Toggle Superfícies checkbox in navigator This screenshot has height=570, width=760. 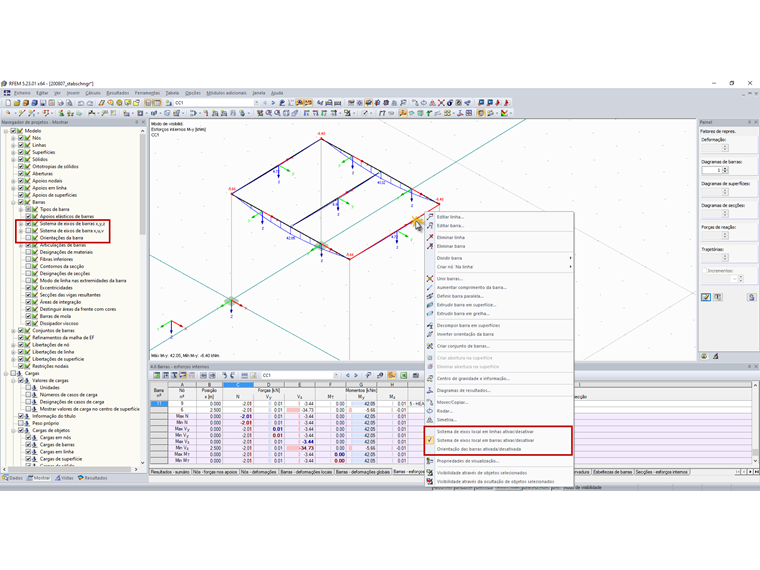tap(21, 152)
